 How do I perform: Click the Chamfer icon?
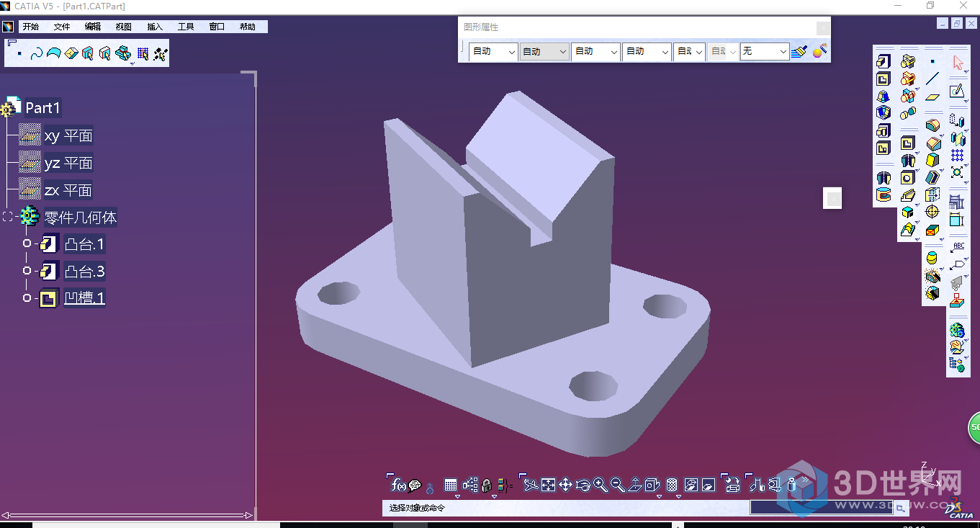click(932, 143)
